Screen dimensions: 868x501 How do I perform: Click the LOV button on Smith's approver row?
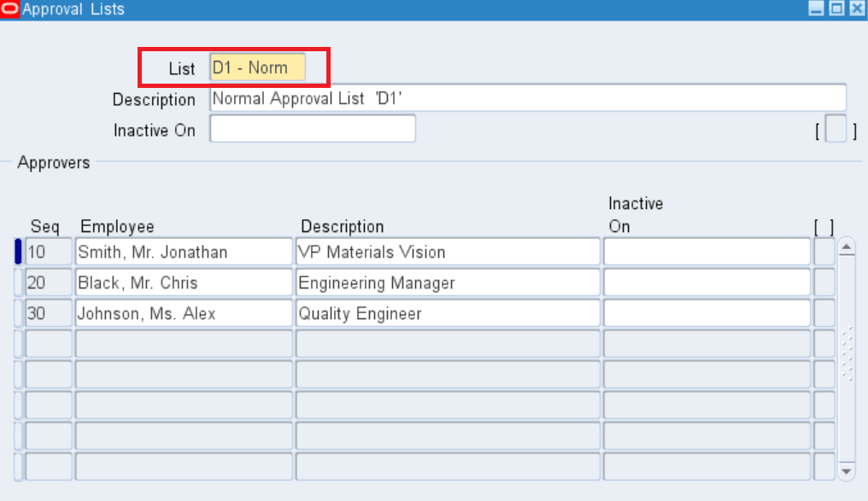[x=822, y=251]
